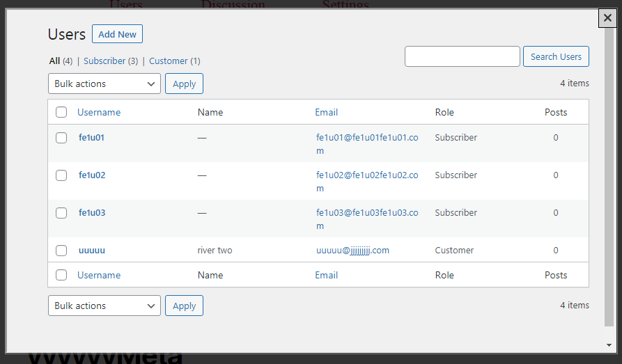This screenshot has height=364, width=622.
Task: Filter users by Subscriber role
Action: tap(104, 61)
